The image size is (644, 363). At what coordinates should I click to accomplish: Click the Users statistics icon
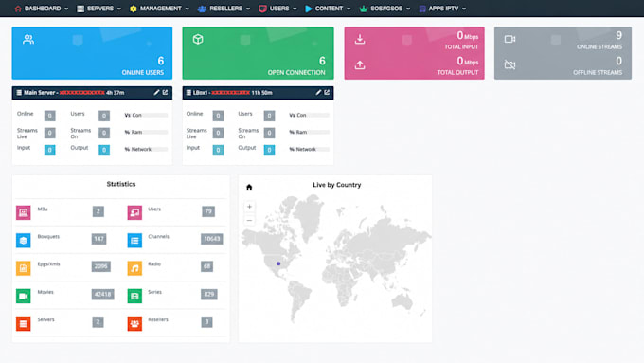[134, 212]
